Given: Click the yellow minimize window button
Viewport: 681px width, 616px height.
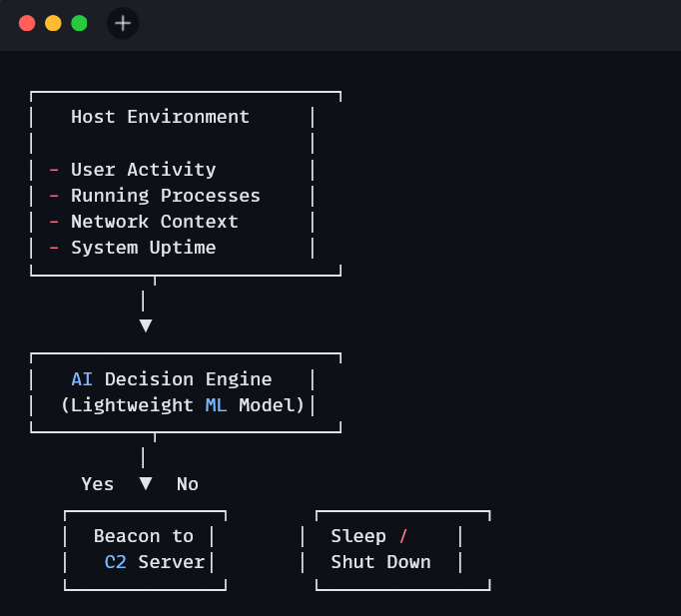Looking at the screenshot, I should point(53,23).
